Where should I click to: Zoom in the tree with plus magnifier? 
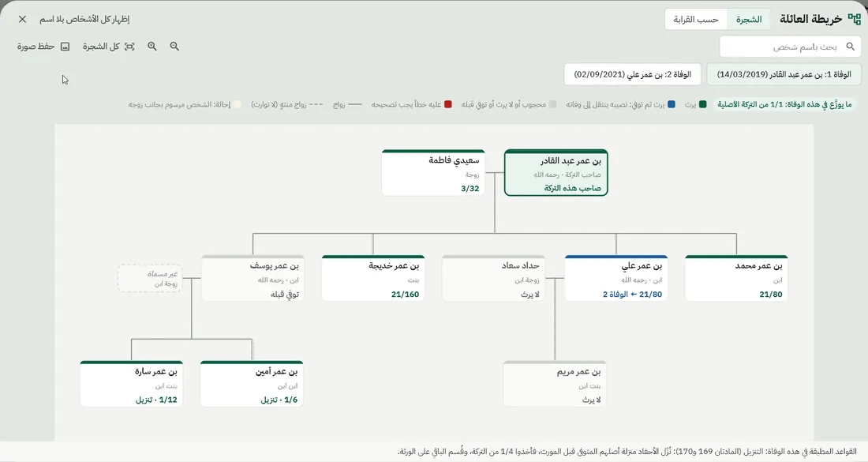[x=152, y=47]
